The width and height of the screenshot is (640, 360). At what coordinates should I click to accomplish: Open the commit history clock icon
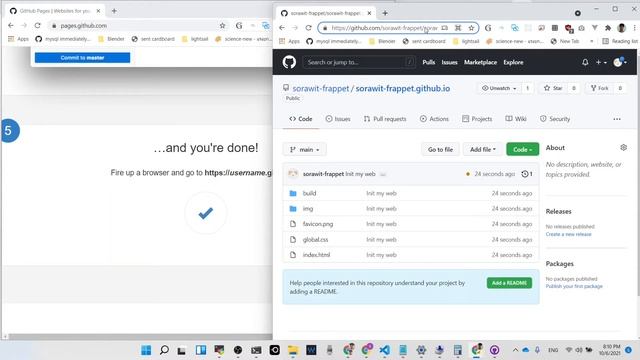(527, 174)
